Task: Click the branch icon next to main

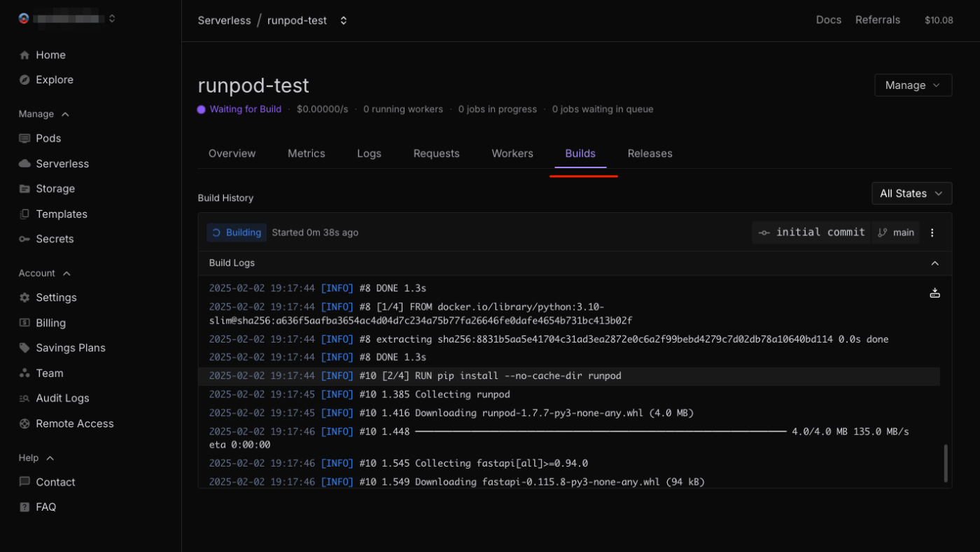Action: 882,233
